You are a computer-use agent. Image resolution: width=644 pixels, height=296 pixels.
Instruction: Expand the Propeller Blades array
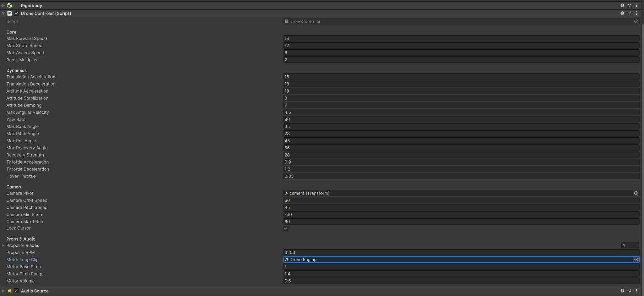tap(3, 245)
